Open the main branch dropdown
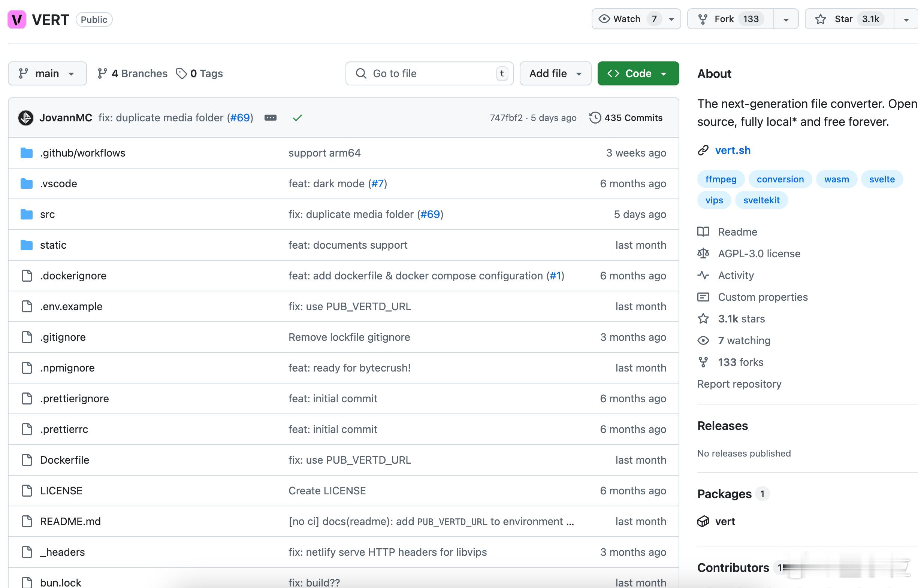The image size is (918, 588). click(47, 73)
